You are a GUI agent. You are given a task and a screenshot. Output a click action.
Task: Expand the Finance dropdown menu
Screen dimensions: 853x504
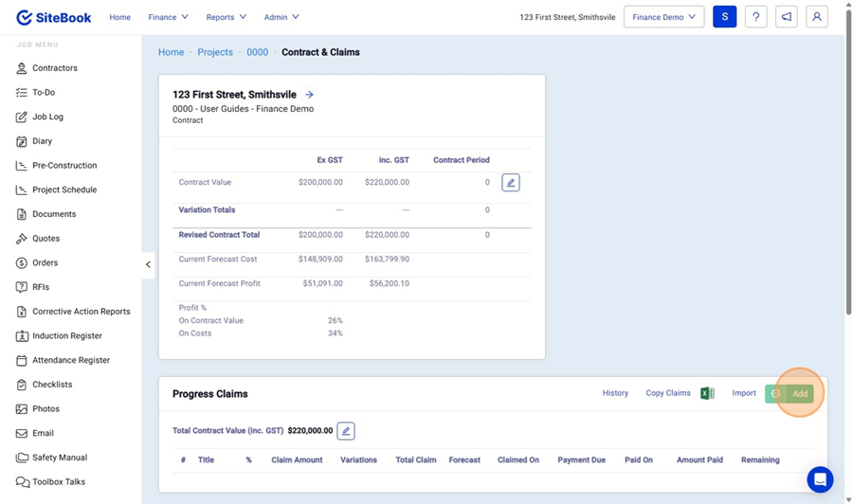coord(168,17)
